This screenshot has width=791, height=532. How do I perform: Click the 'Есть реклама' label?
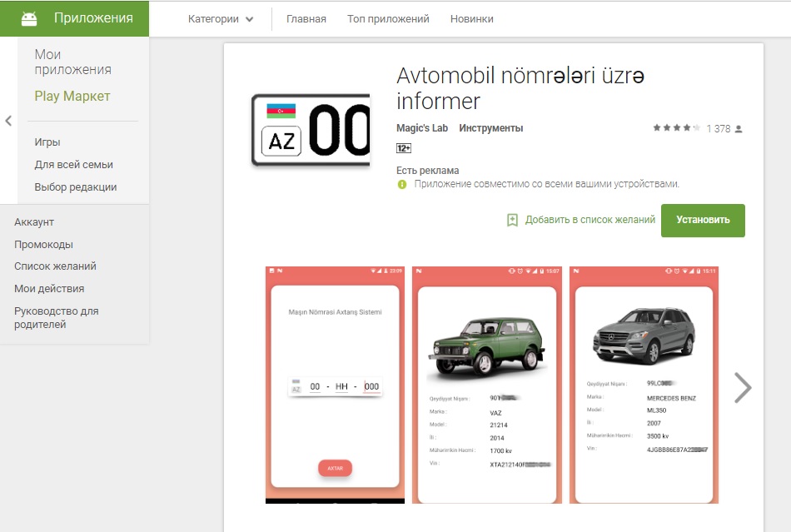428,171
